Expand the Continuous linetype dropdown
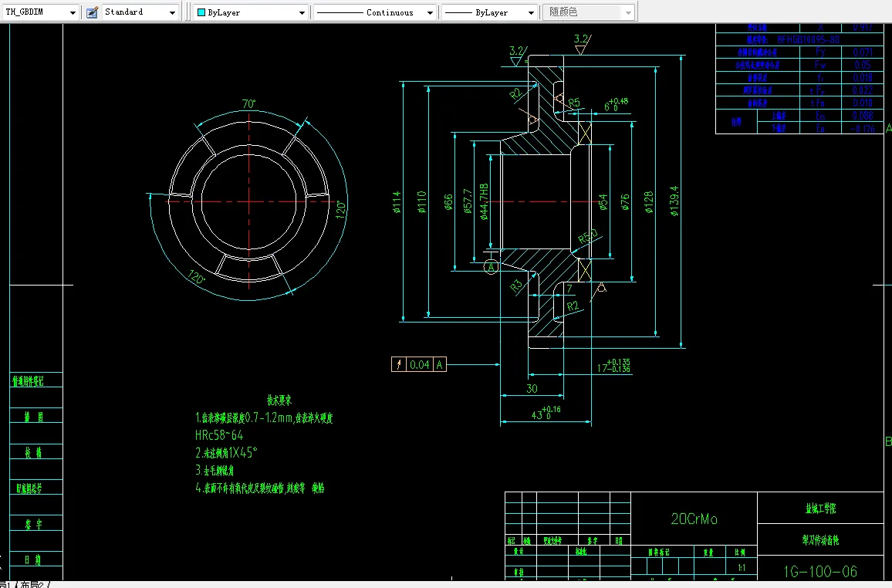 431,12
